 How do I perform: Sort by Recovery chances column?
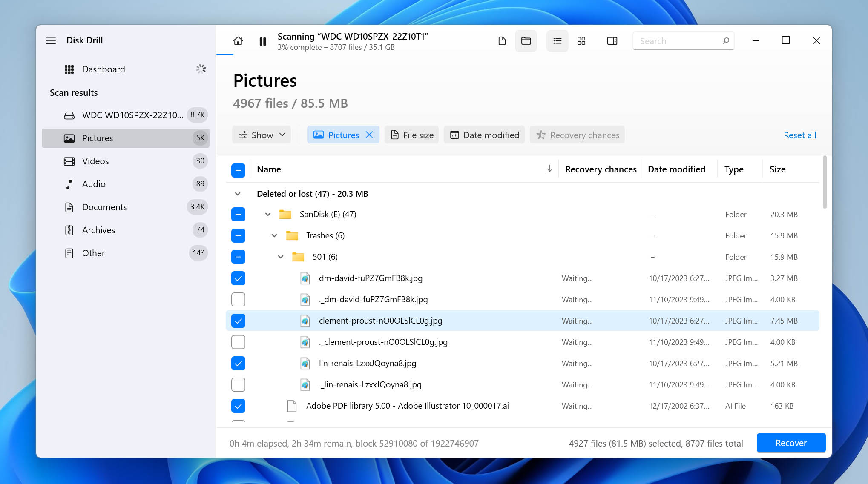coord(601,169)
